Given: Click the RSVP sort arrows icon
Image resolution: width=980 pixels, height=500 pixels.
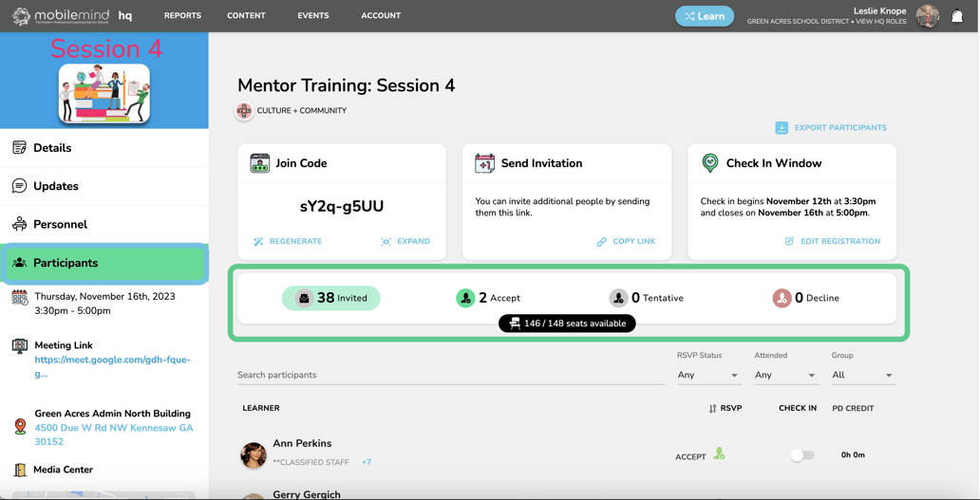Looking at the screenshot, I should pos(712,408).
